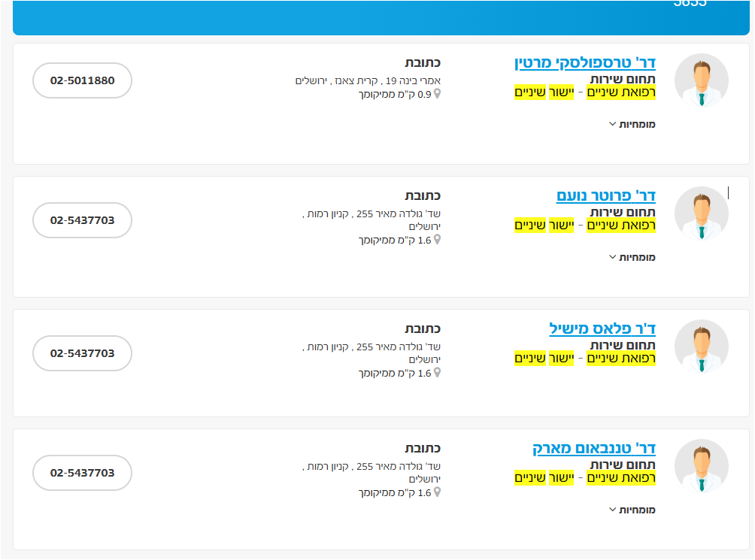Image resolution: width=755 pixels, height=560 pixels.
Task: Click the profile picture of דר' טננבאום מארק
Action: click(x=701, y=466)
